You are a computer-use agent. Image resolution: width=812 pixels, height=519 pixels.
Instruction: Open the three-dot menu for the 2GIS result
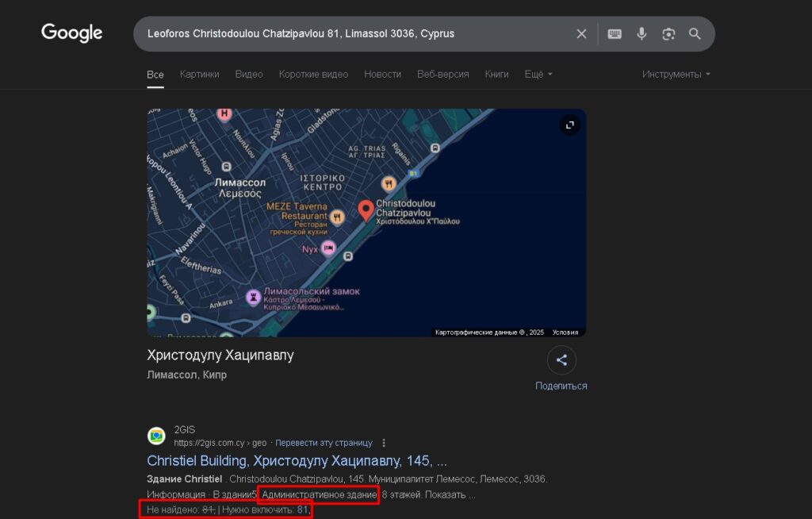pos(384,443)
